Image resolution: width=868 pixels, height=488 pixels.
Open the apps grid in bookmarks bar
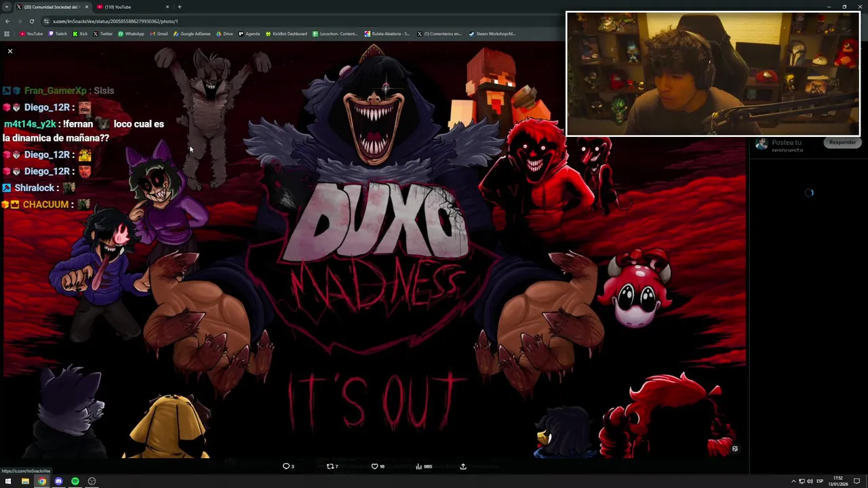(7, 34)
